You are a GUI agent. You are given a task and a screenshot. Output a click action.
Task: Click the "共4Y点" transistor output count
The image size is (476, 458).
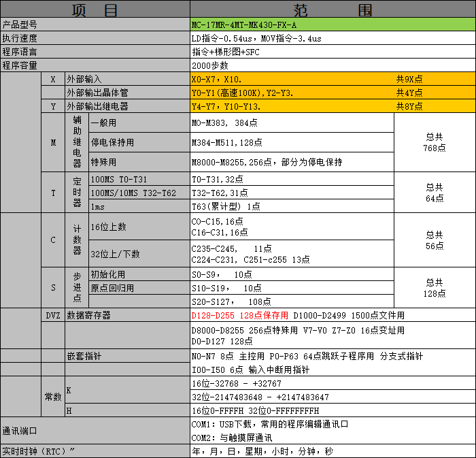click(409, 93)
